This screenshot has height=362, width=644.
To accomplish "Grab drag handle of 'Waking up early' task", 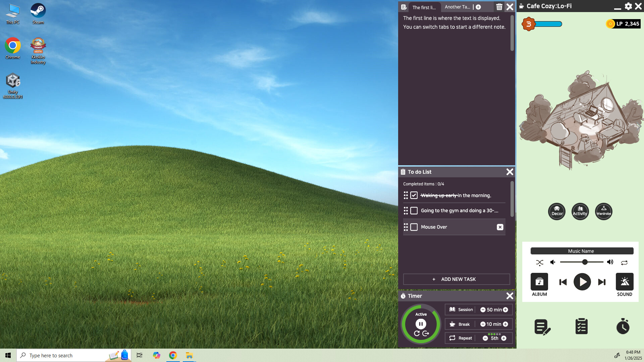I will pos(406,195).
